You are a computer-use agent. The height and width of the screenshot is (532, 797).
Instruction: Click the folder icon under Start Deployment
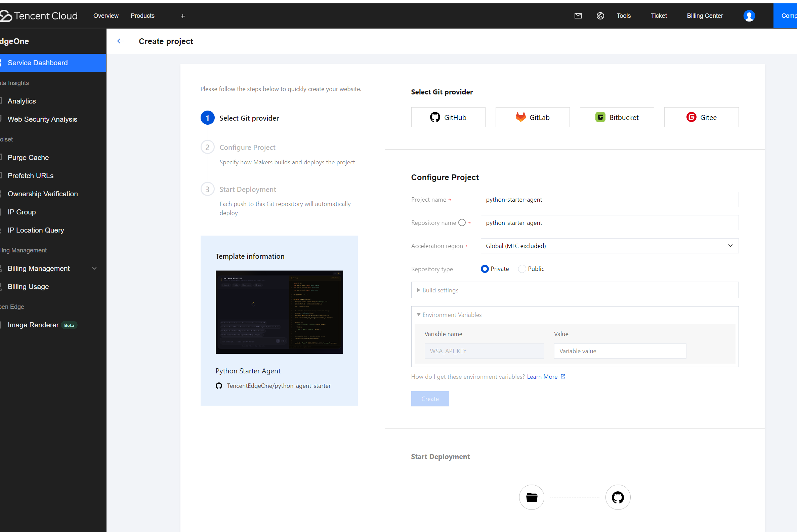coord(532,497)
